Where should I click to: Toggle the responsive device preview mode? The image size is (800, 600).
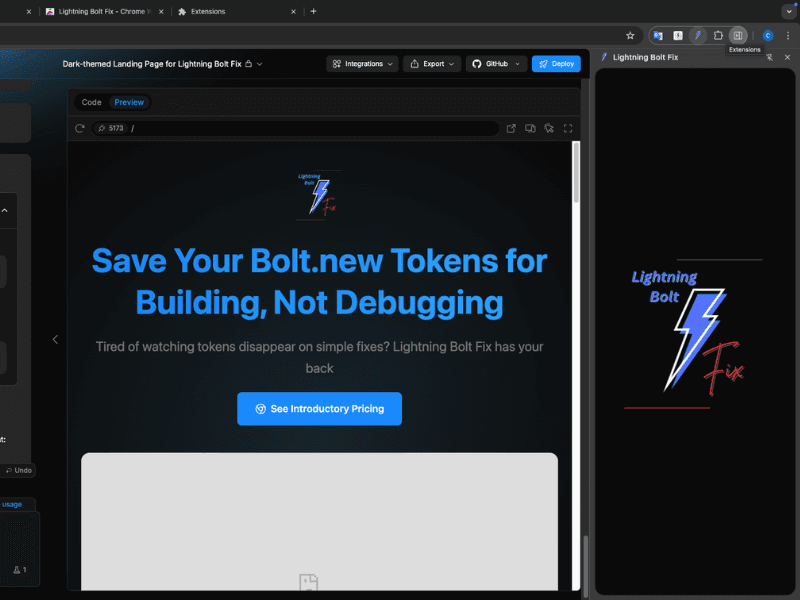coord(530,128)
